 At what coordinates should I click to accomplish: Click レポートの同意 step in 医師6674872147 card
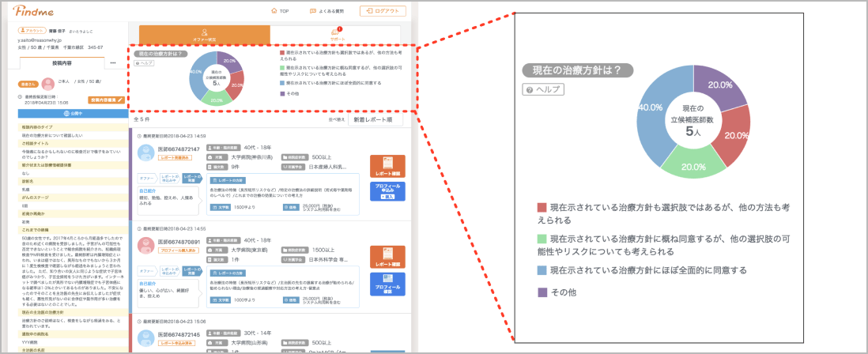pos(192,178)
